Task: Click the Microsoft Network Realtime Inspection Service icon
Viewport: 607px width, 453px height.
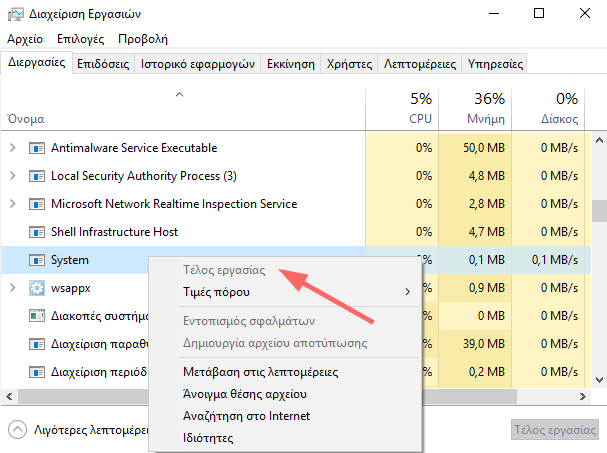Action: click(37, 204)
